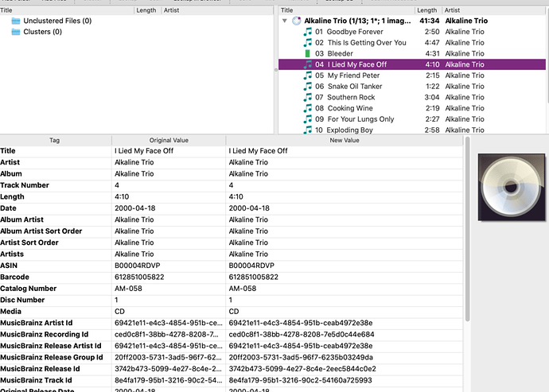Click the Tag column header
Screen dimensions: 549x392
56,141
